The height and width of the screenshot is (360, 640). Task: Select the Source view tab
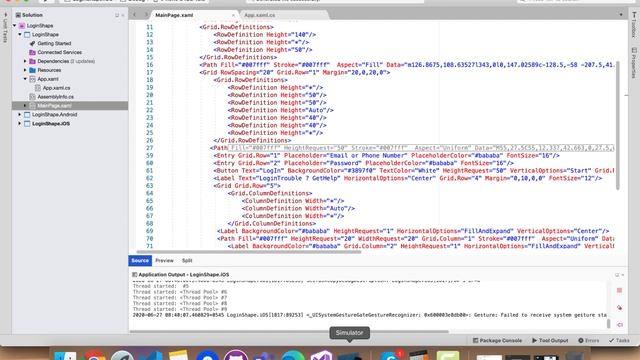pos(140,260)
